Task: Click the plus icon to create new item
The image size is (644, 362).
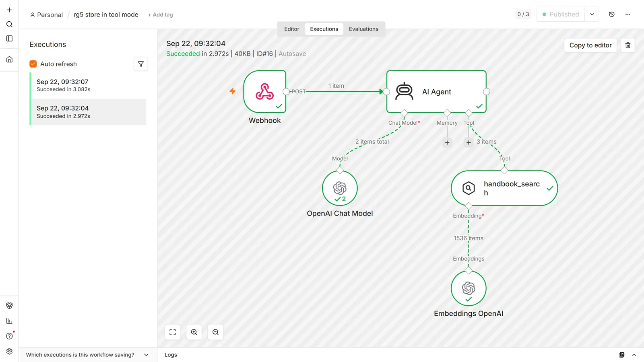Action: 9,10
